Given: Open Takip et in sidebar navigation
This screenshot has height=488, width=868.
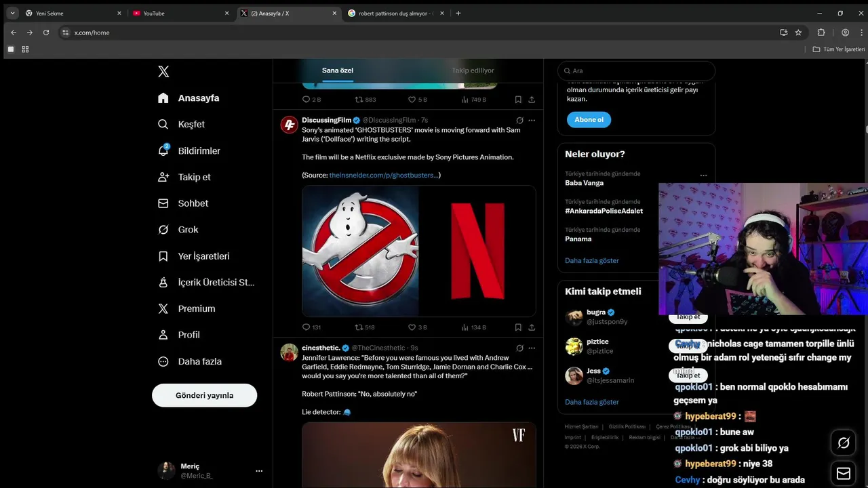Looking at the screenshot, I should pyautogui.click(x=184, y=177).
